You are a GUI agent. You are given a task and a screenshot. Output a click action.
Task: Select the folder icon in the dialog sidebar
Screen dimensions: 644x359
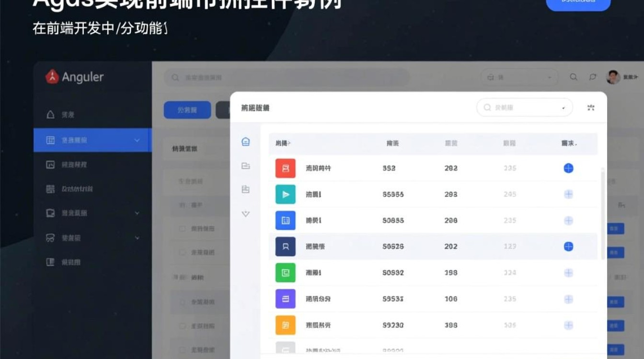pos(245,165)
